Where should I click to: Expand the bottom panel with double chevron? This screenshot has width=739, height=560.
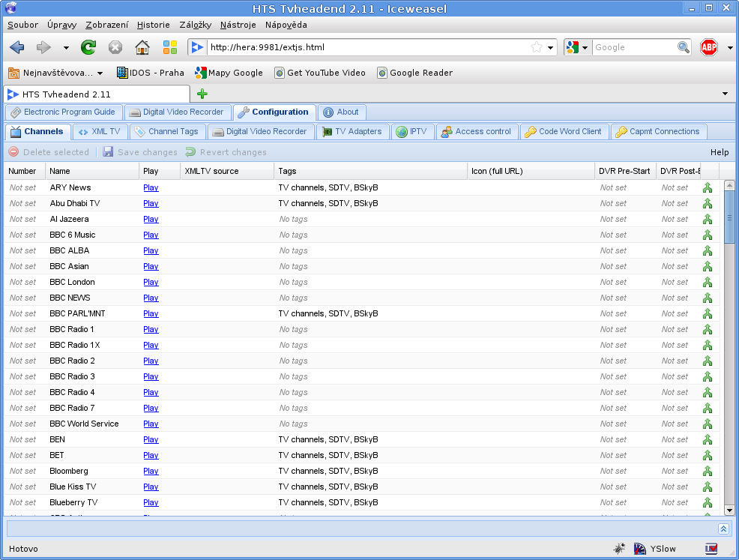[x=723, y=529]
